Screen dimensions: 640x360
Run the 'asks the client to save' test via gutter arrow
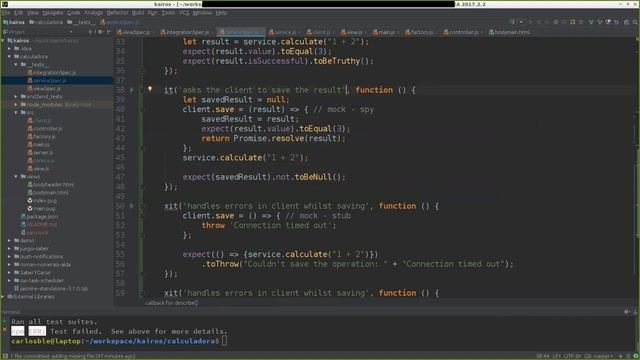click(x=132, y=90)
